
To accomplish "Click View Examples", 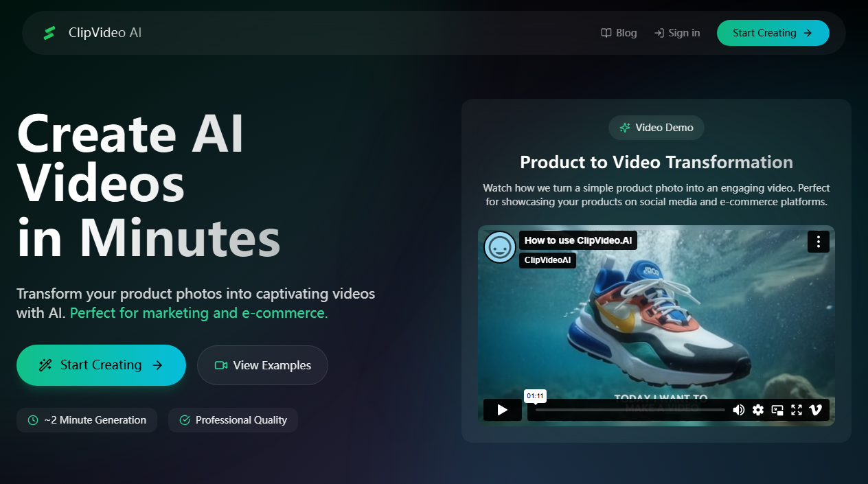I will [262, 365].
